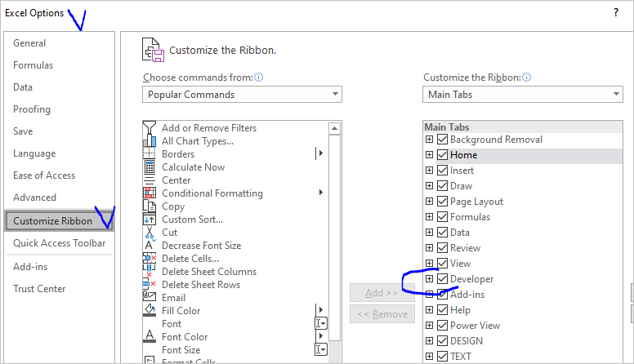Click the Copy command icon
The height and width of the screenshot is (364, 634).
pos(150,206)
